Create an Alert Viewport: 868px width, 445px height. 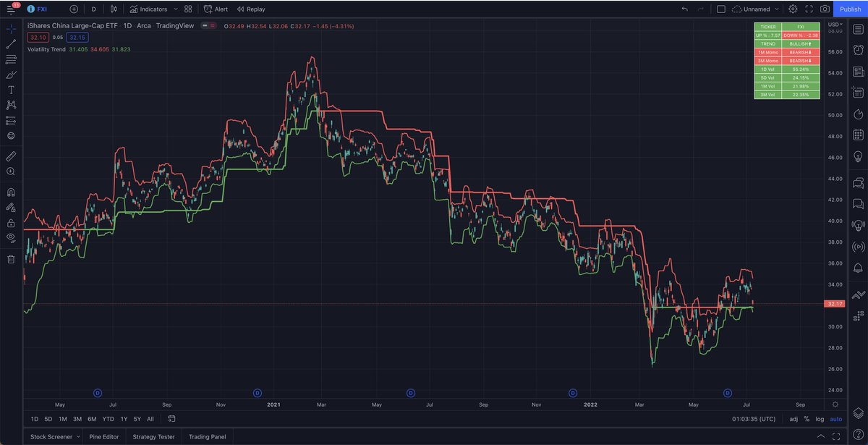[x=216, y=9]
